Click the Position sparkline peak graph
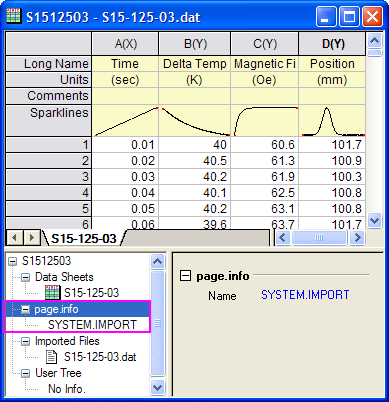 pos(332,121)
